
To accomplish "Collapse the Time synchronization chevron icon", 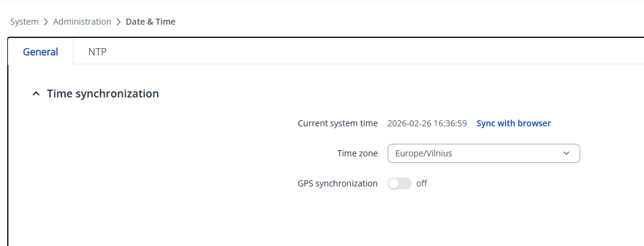I will pyautogui.click(x=36, y=94).
